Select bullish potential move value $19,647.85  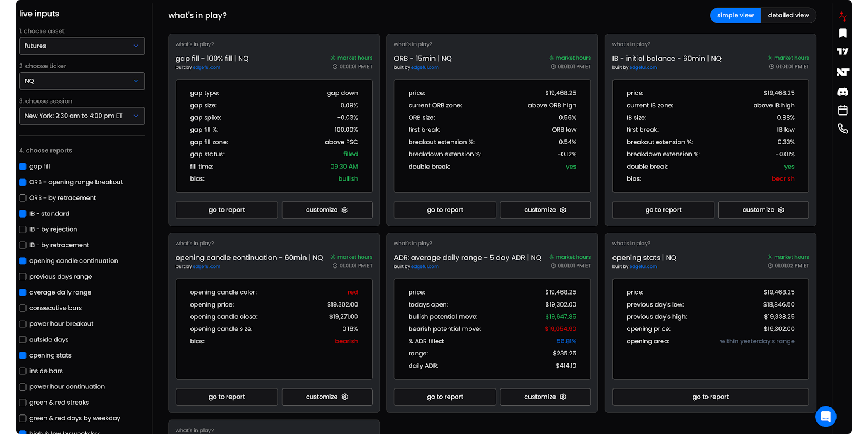click(561, 317)
